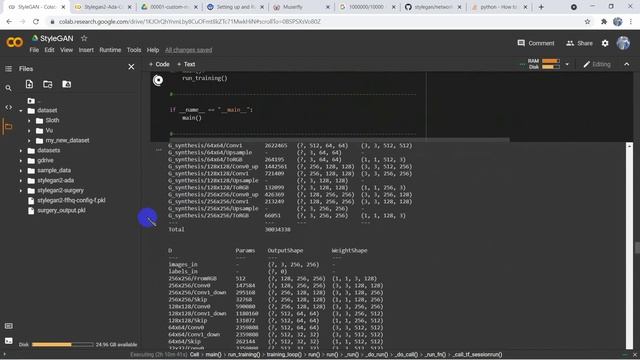The height and width of the screenshot is (360, 640).
Task: Open the command palette icon at bottom-left
Action: [8, 326]
